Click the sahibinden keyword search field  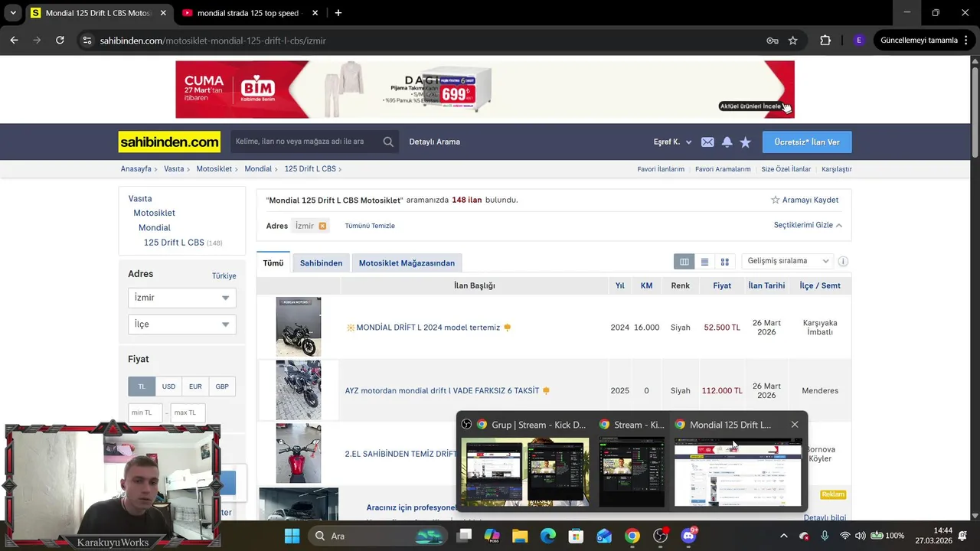click(x=305, y=142)
